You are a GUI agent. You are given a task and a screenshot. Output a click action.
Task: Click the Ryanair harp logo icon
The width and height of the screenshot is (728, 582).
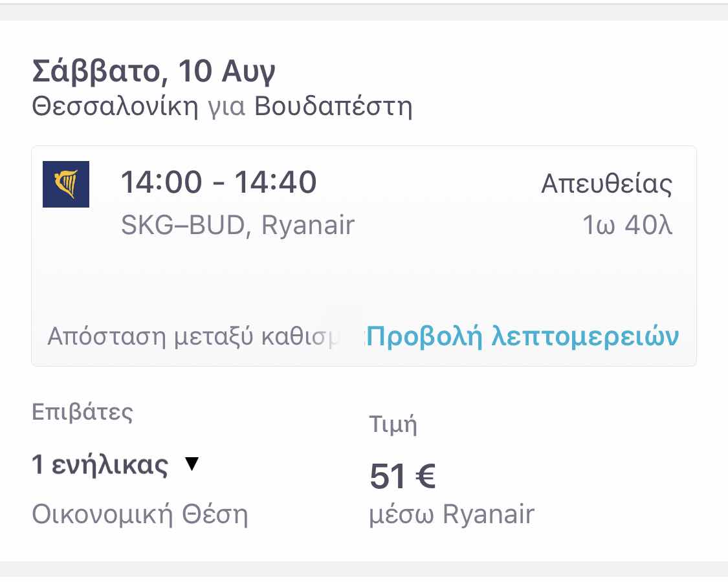66,184
